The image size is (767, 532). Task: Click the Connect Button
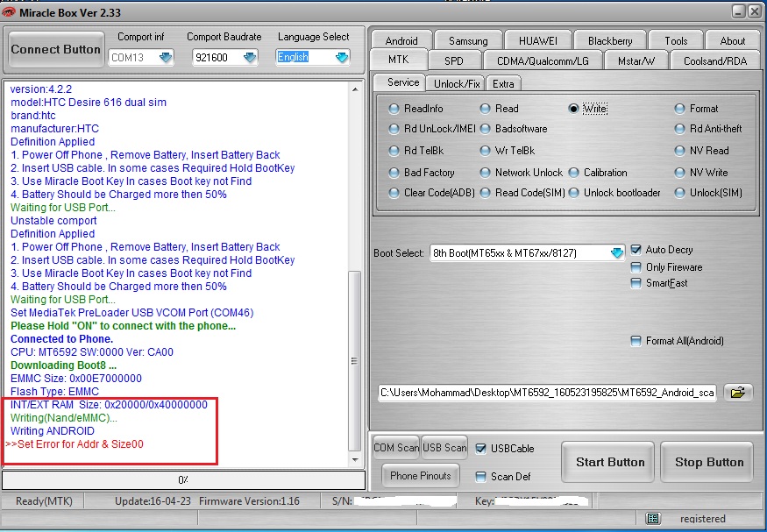[x=56, y=49]
